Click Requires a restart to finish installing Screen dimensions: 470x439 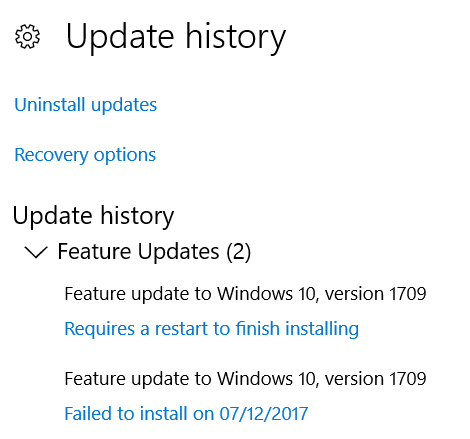(212, 329)
